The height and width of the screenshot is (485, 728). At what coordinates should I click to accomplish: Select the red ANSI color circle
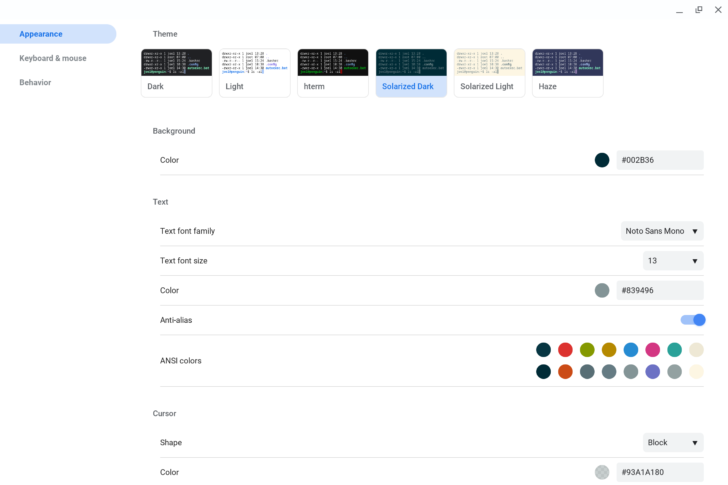pyautogui.click(x=565, y=350)
